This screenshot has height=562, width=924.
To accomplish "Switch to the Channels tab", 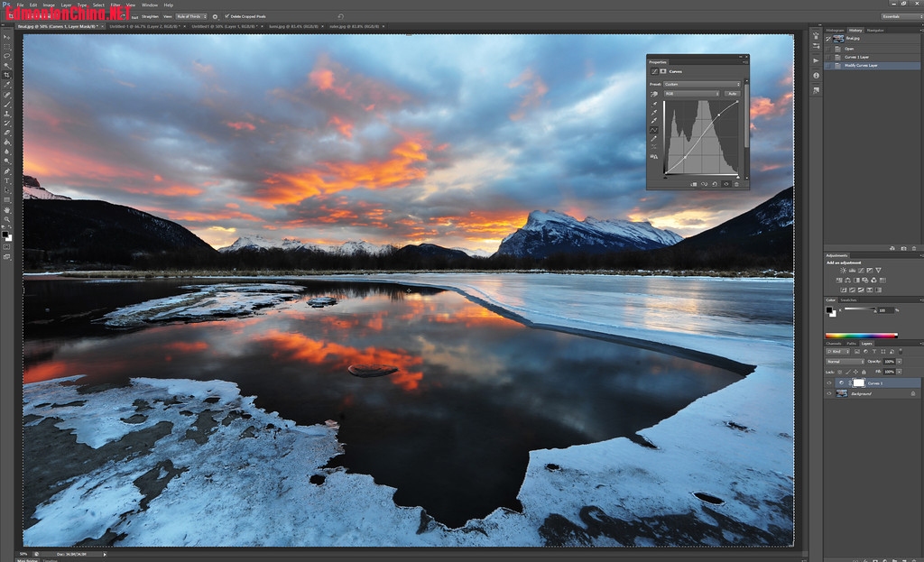I will coord(834,344).
